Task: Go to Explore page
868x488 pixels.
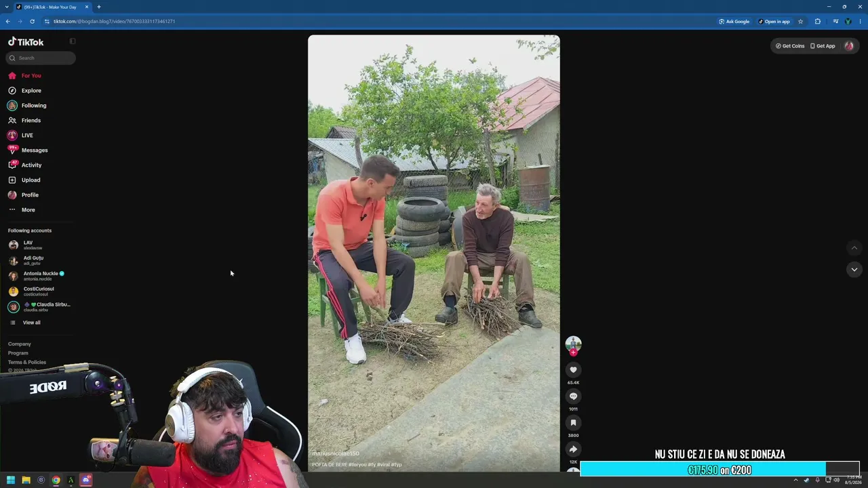Action: tap(31, 91)
